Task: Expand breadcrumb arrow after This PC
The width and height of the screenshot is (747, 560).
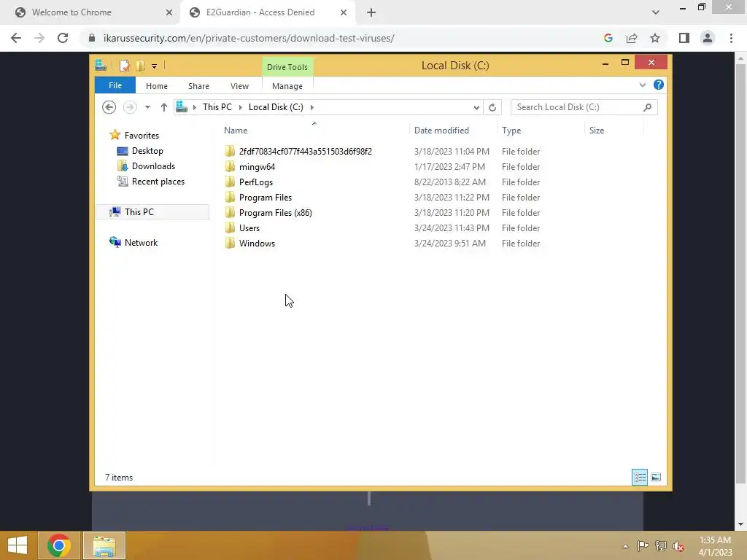Action: click(241, 107)
